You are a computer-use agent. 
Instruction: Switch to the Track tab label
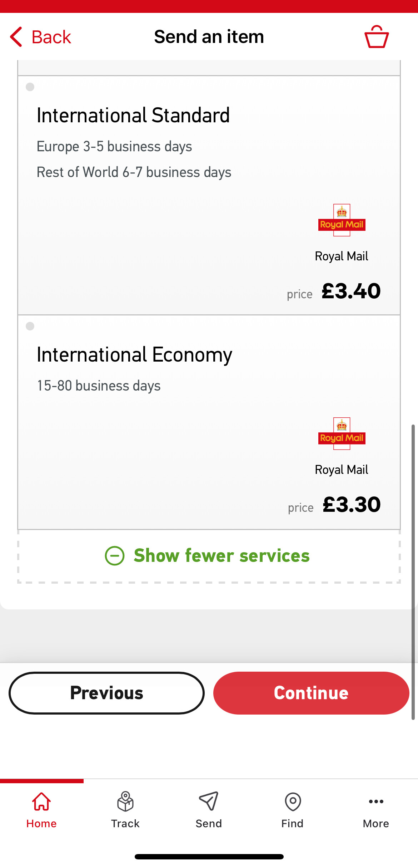click(x=125, y=824)
